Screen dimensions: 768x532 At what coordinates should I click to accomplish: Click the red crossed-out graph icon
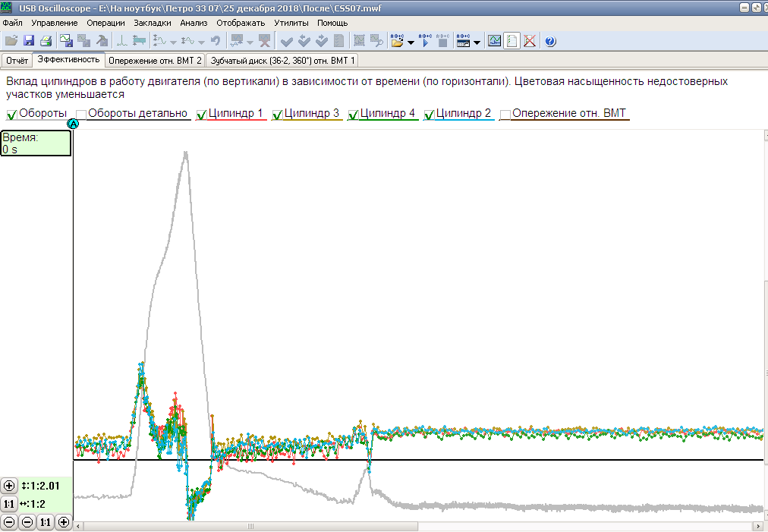(x=530, y=41)
